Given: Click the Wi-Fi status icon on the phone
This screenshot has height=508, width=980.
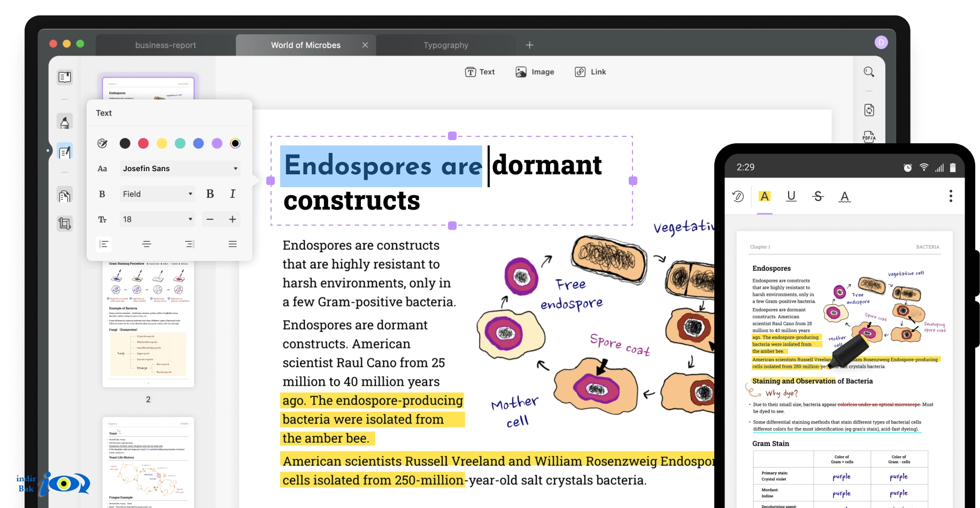Looking at the screenshot, I should pos(924,167).
